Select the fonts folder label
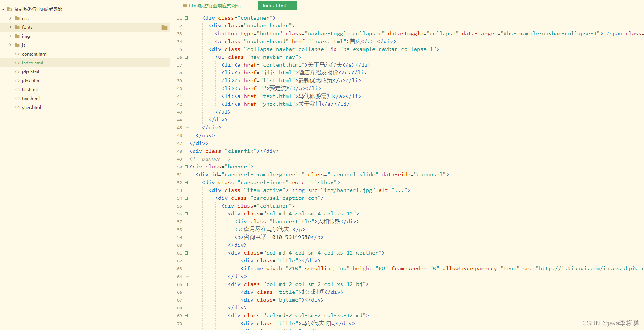Screen dimensions: 644x330 tap(27, 27)
